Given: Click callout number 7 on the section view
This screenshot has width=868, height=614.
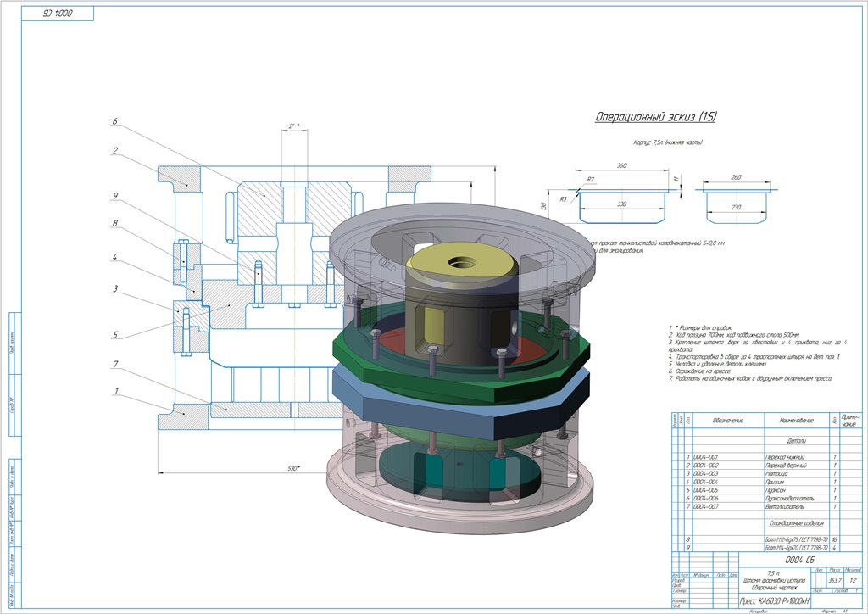Looking at the screenshot, I should [x=115, y=364].
